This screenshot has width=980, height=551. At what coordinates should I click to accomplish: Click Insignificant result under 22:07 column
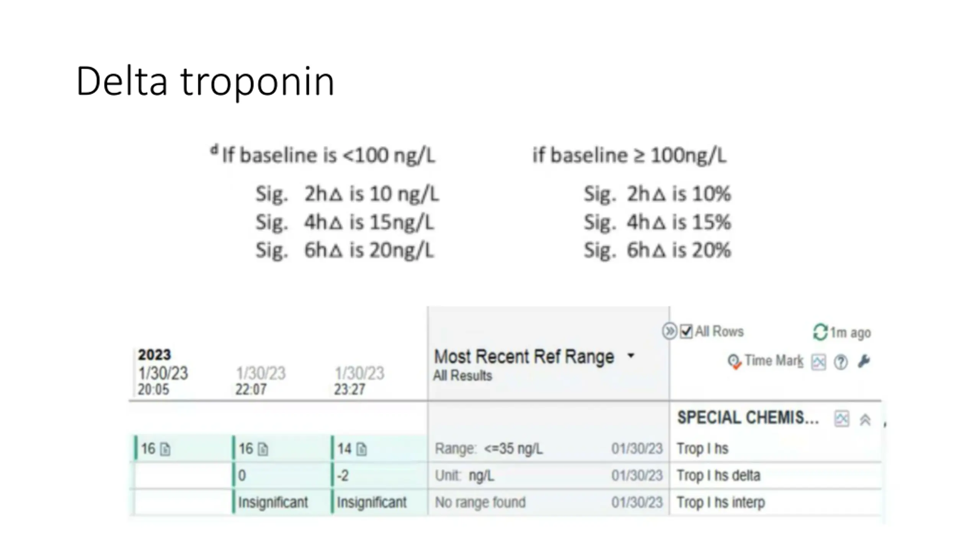[273, 502]
